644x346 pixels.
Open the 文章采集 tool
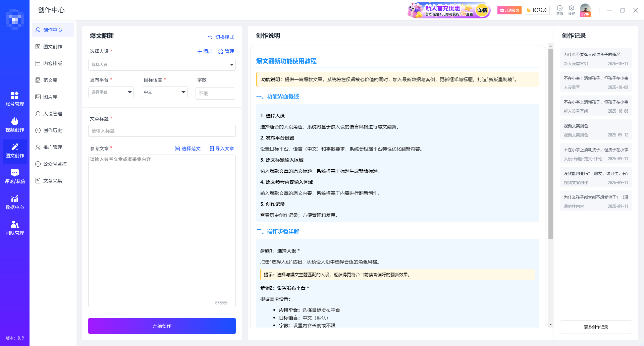tap(53, 181)
